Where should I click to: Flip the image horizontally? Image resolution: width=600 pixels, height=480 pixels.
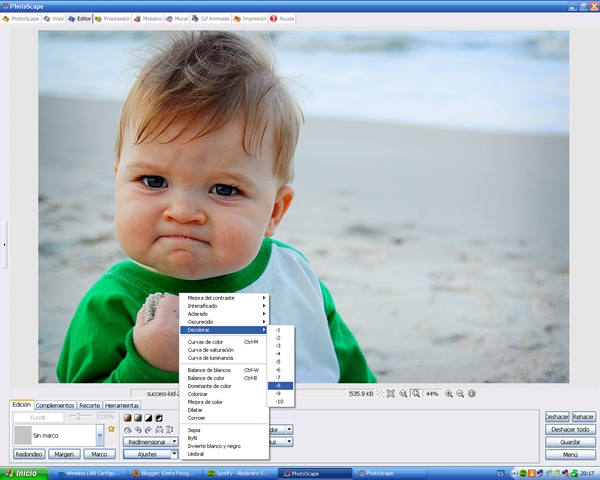[x=159, y=430]
